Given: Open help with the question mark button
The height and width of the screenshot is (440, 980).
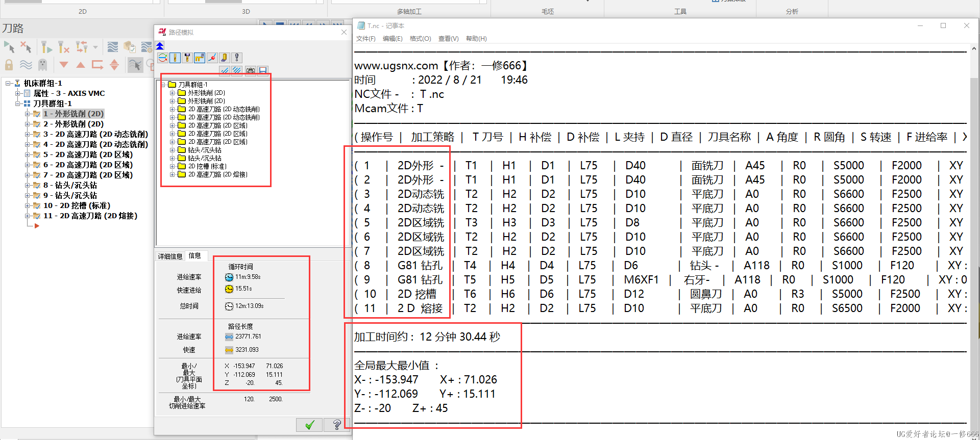Looking at the screenshot, I should [337, 425].
